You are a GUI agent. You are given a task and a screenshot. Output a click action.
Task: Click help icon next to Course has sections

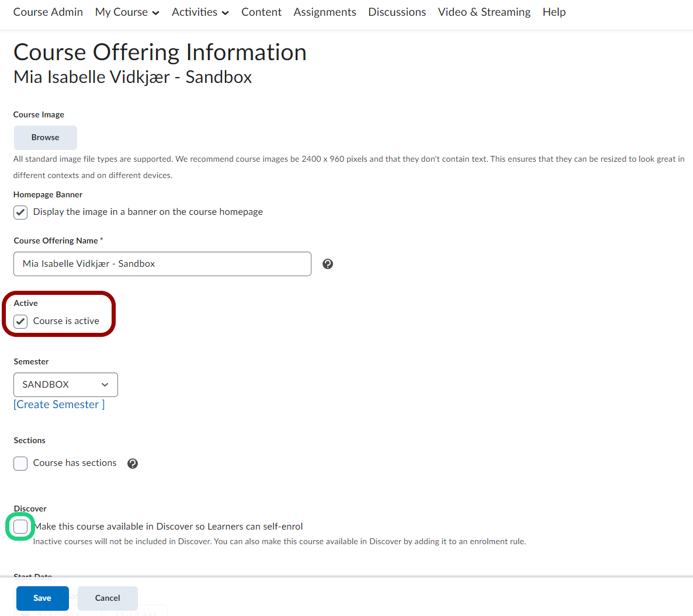pyautogui.click(x=133, y=464)
